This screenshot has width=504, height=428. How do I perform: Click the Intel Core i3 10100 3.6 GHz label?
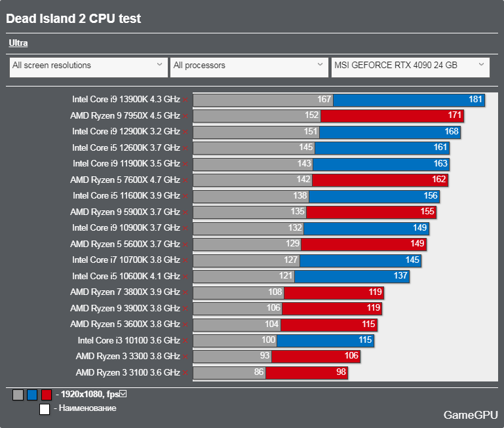tap(129, 340)
